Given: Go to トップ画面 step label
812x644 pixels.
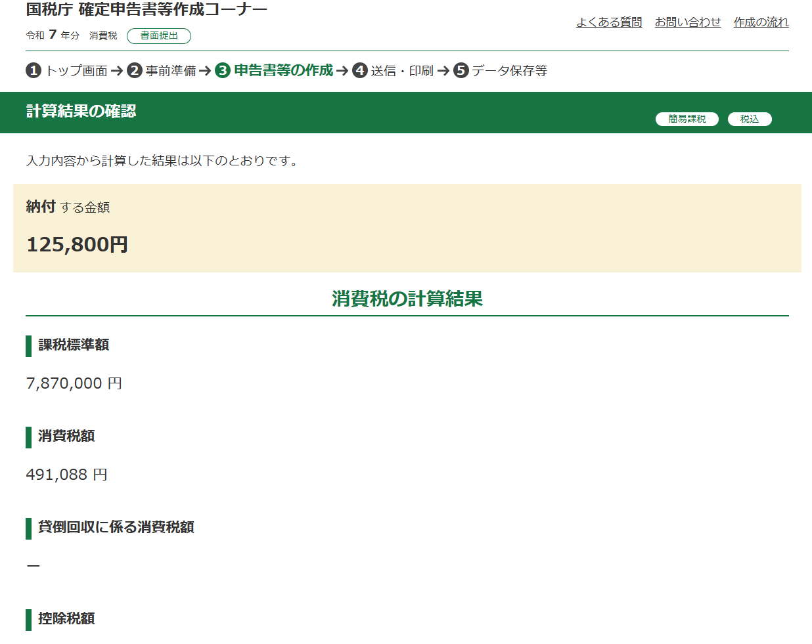Looking at the screenshot, I should [x=76, y=70].
